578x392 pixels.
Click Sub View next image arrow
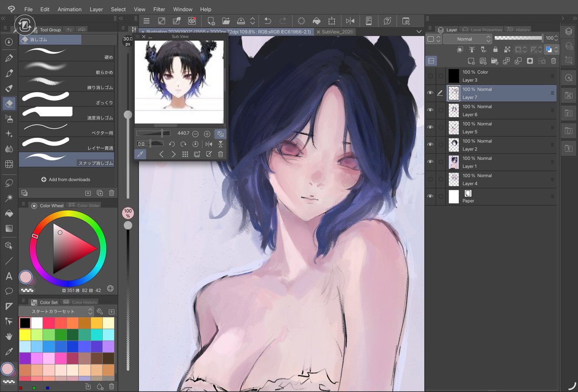pos(173,154)
